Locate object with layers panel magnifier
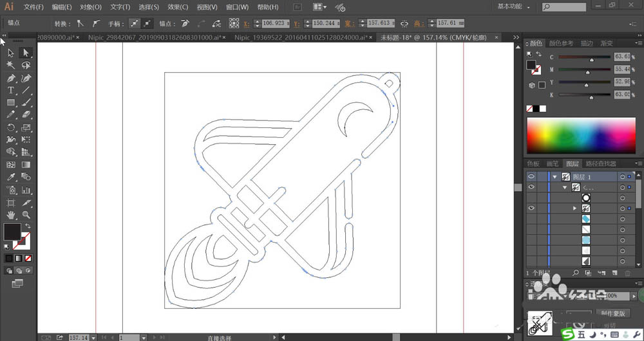The image size is (644, 341). pyautogui.click(x=576, y=272)
